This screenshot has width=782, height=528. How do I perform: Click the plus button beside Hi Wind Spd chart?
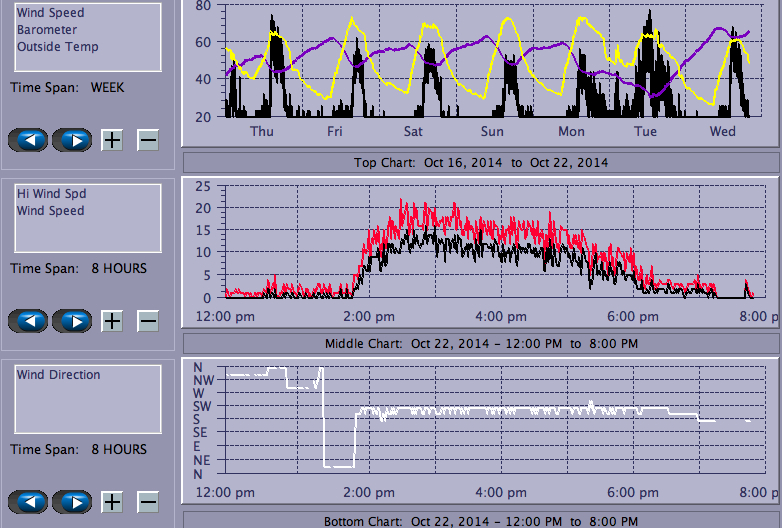pyautogui.click(x=112, y=321)
